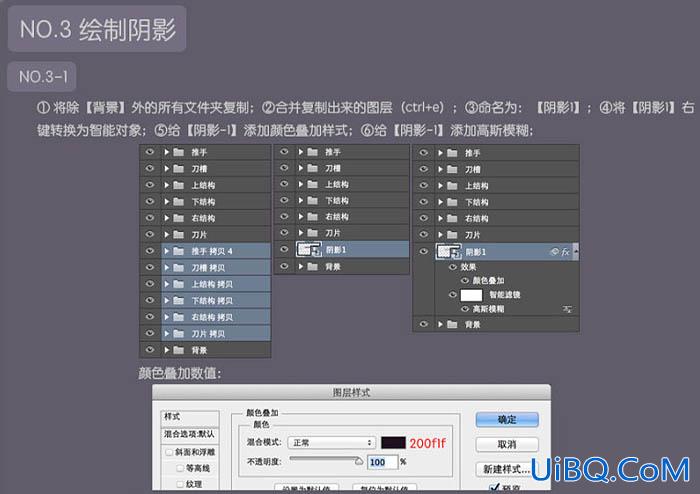Viewport: 700px width, 494px height.
Task: Select 等高线 style entry label
Action: [198, 468]
